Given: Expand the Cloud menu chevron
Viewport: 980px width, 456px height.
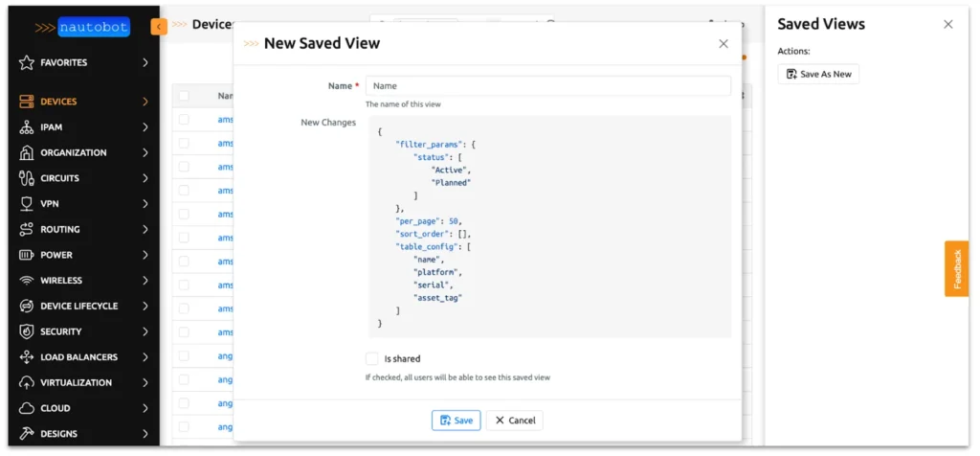Looking at the screenshot, I should point(145,408).
